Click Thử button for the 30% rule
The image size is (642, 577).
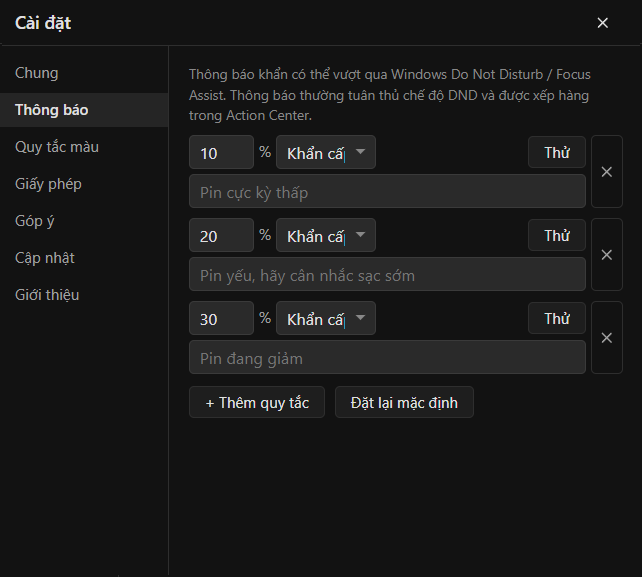click(x=557, y=318)
